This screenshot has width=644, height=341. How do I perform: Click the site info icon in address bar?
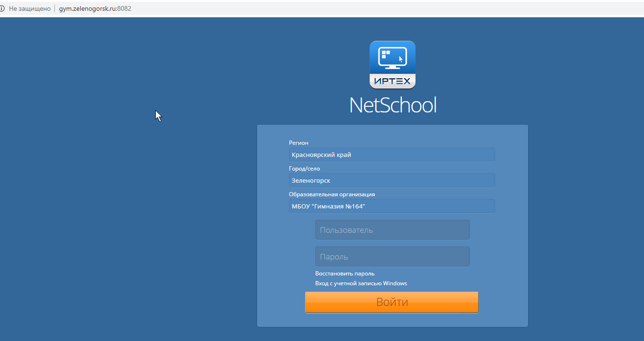pyautogui.click(x=2, y=8)
